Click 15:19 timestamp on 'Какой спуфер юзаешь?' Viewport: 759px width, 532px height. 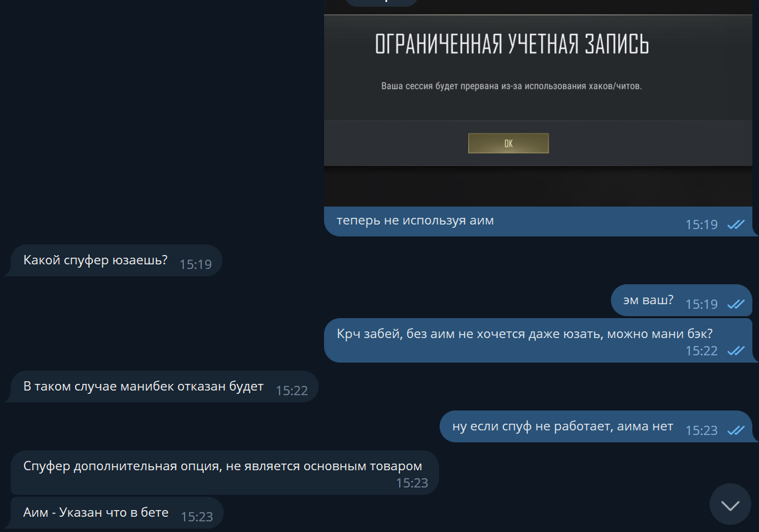(x=195, y=264)
